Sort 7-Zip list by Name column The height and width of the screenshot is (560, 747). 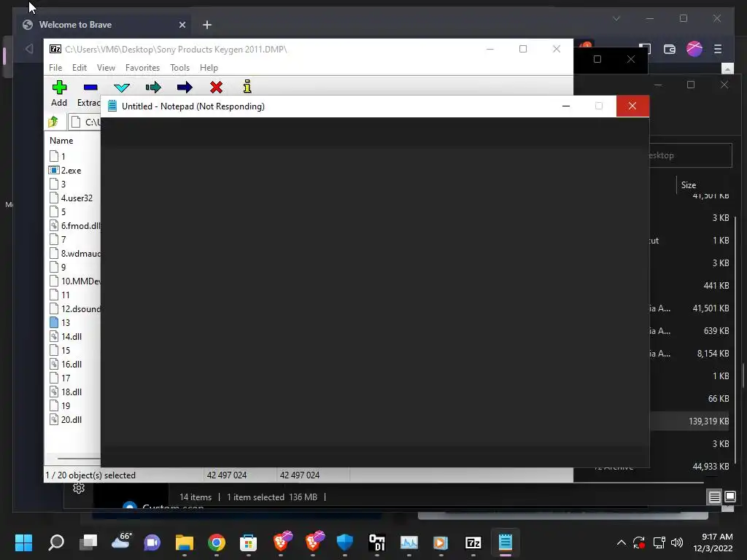61,141
